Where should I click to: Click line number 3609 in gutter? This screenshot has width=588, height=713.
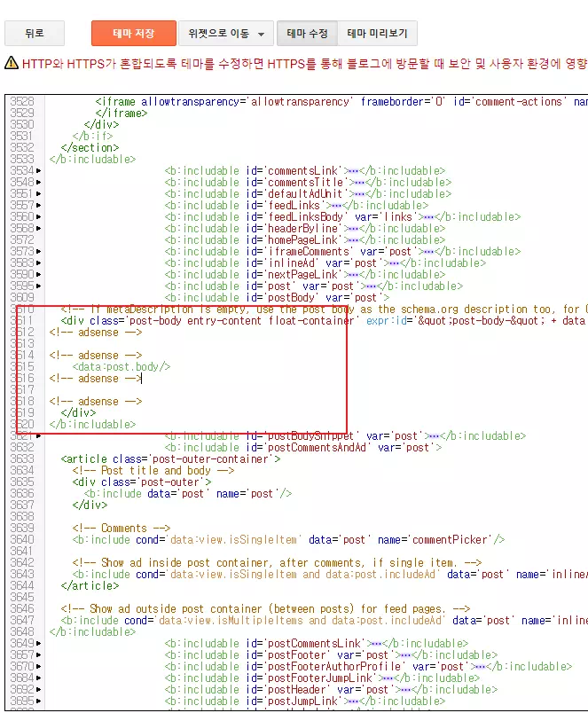click(x=22, y=298)
